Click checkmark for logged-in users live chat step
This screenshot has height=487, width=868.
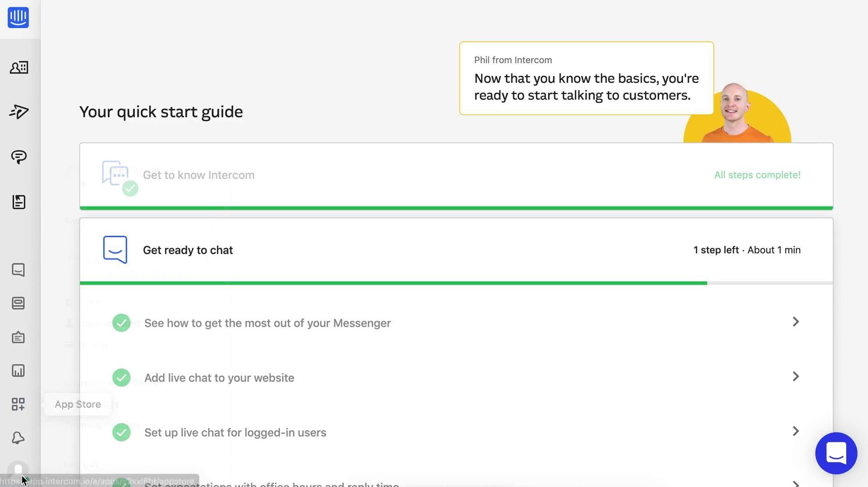click(x=121, y=432)
